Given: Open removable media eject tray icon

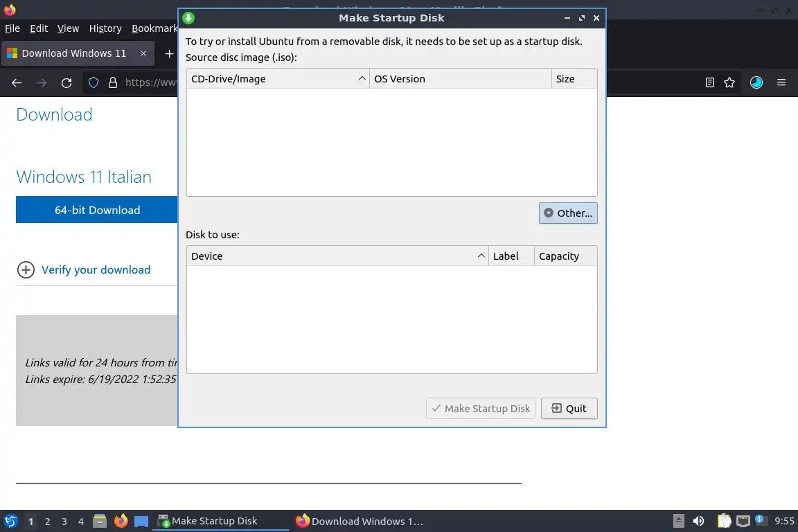Looking at the screenshot, I should click(x=678, y=521).
